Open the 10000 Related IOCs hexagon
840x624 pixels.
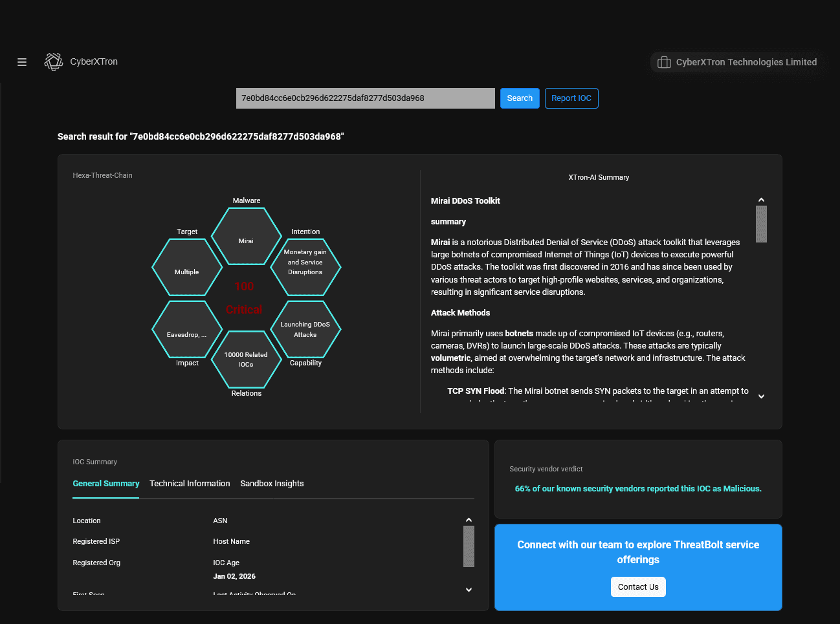(x=246, y=361)
